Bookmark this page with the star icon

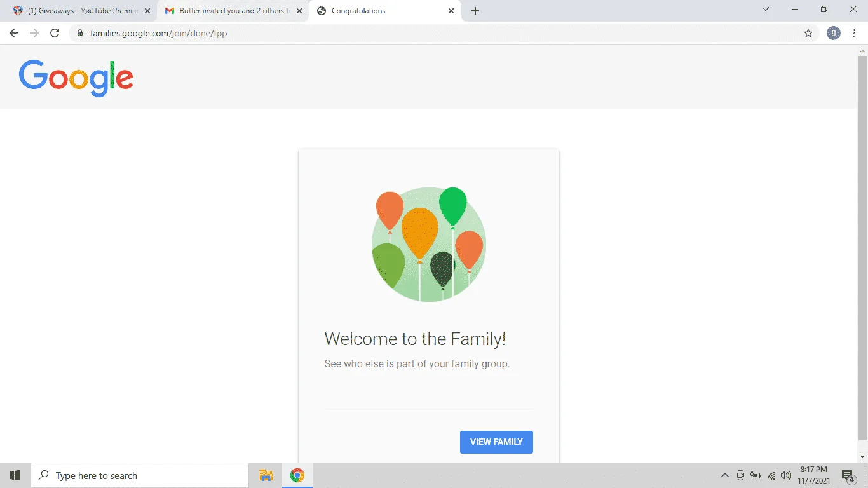tap(808, 33)
